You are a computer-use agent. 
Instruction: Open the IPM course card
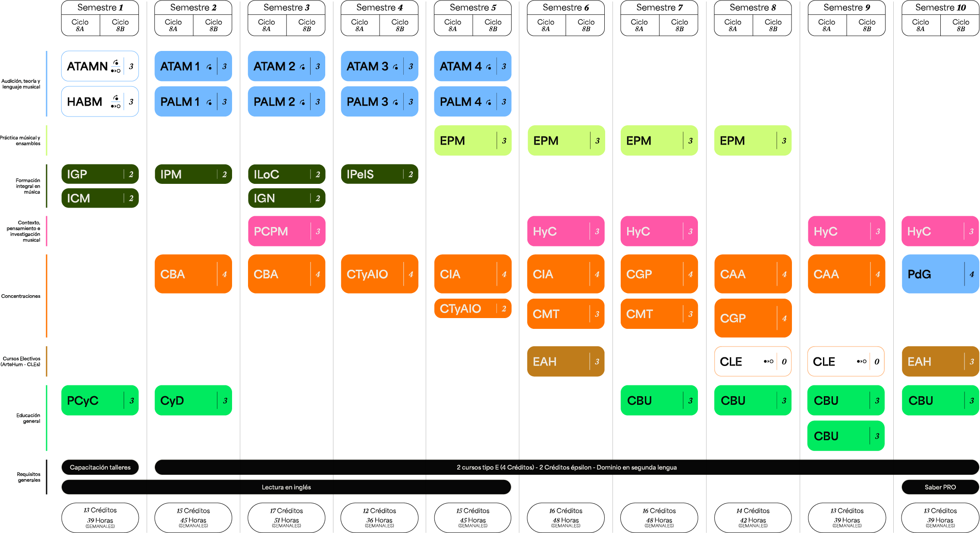[x=193, y=174]
